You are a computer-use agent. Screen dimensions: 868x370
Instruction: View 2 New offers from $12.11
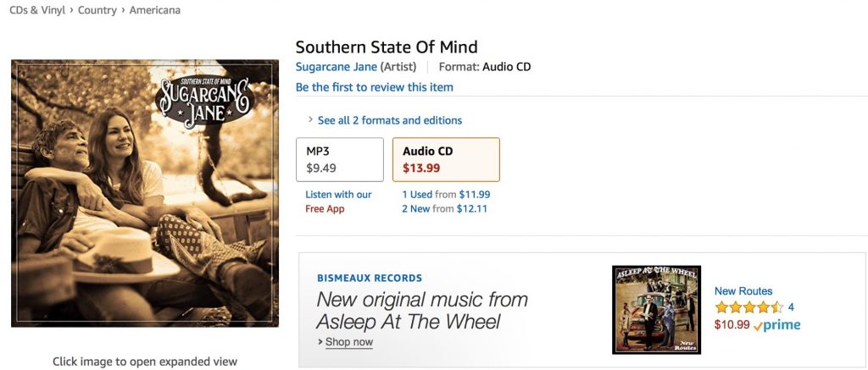tap(444, 208)
